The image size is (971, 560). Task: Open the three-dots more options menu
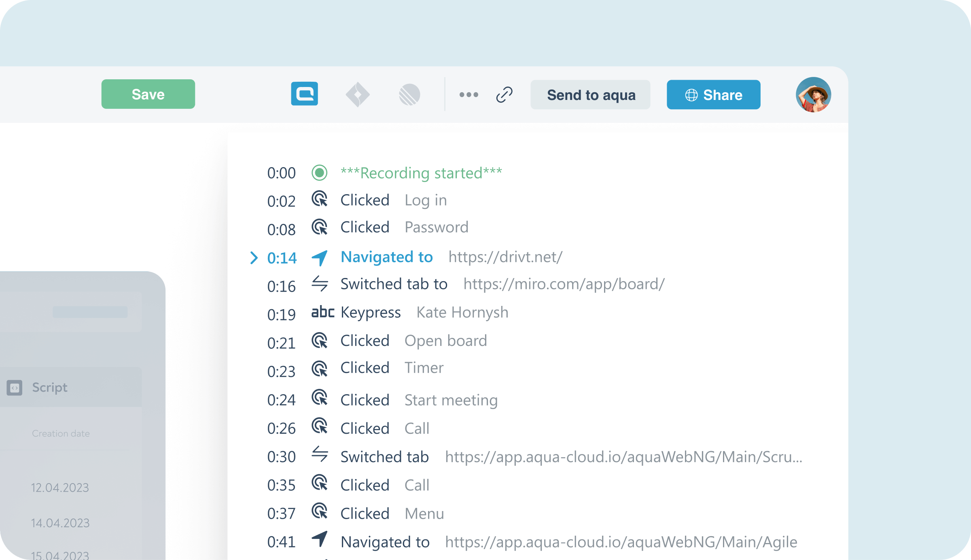point(469,95)
